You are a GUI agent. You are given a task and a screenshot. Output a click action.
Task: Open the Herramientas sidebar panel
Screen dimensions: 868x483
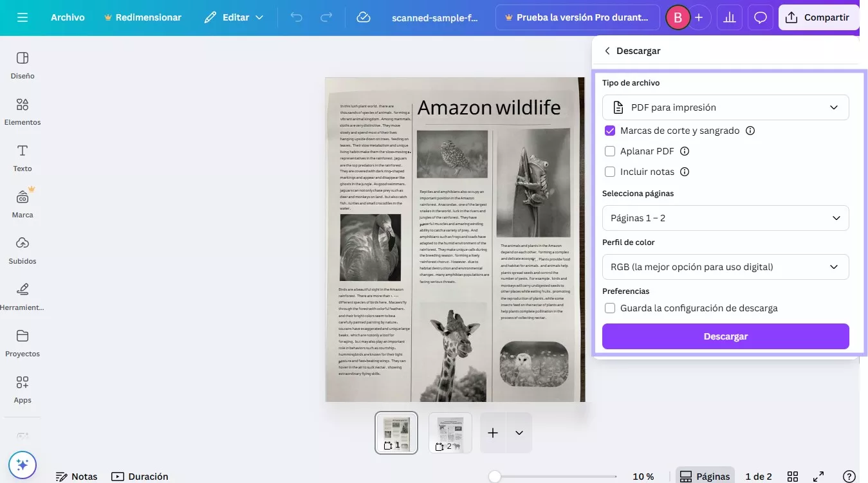point(23,297)
